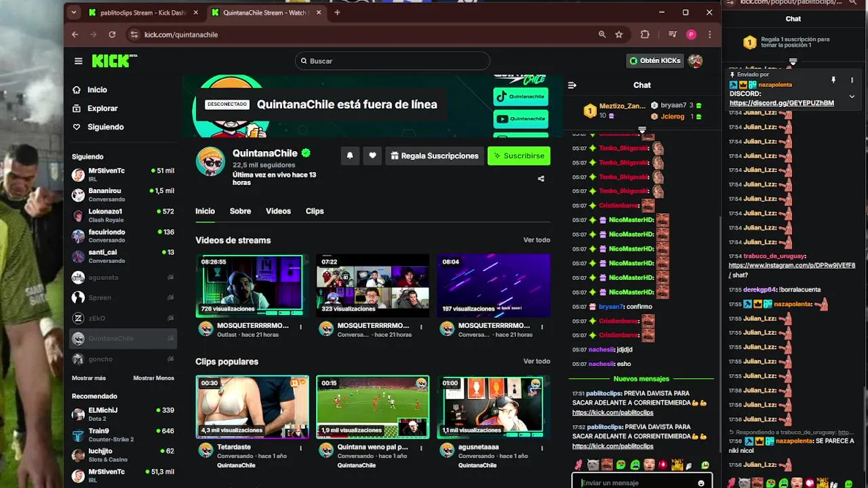868x488 pixels.
Task: Open the Chrome three-dot menu
Action: (710, 35)
